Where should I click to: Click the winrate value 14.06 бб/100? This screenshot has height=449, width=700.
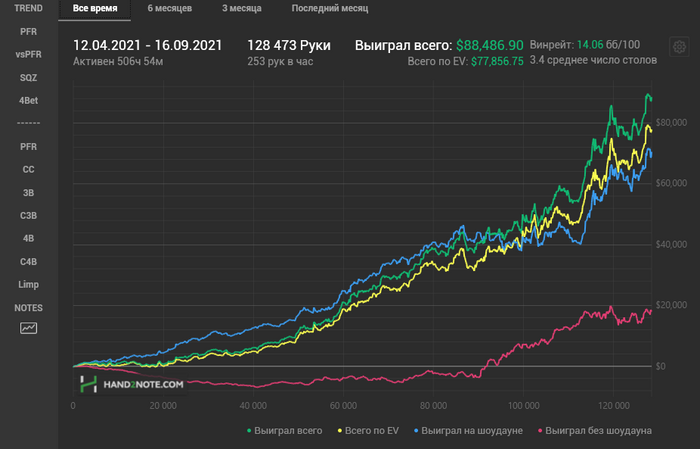[608, 45]
